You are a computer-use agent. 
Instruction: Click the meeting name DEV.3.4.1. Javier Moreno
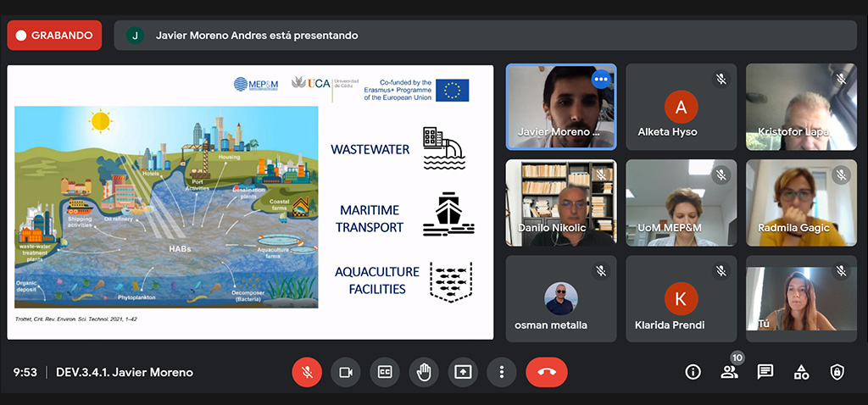pyautogui.click(x=125, y=372)
